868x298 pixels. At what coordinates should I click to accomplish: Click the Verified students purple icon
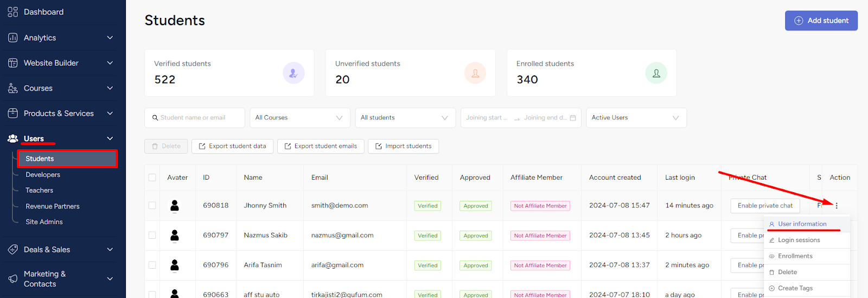(293, 73)
